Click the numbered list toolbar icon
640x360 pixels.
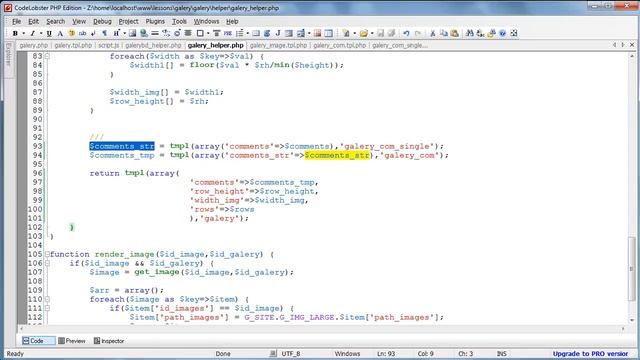[x=240, y=33]
